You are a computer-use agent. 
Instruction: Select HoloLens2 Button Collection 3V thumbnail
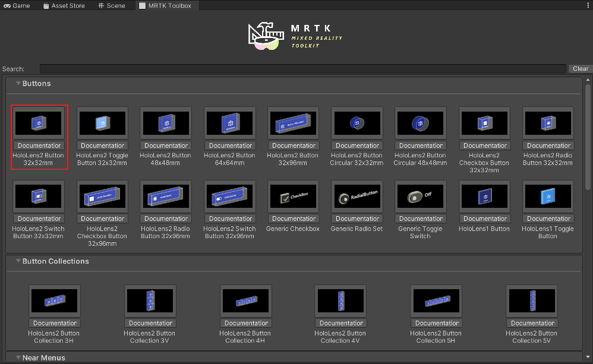[150, 301]
